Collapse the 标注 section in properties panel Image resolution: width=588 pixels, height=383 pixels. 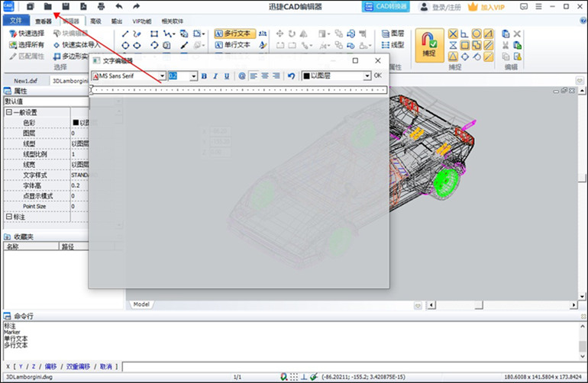coord(9,217)
